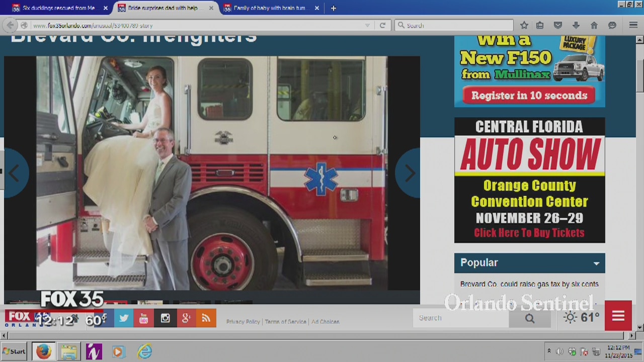Reload the current page
Screen dimensions: 644x362
click(x=382, y=25)
